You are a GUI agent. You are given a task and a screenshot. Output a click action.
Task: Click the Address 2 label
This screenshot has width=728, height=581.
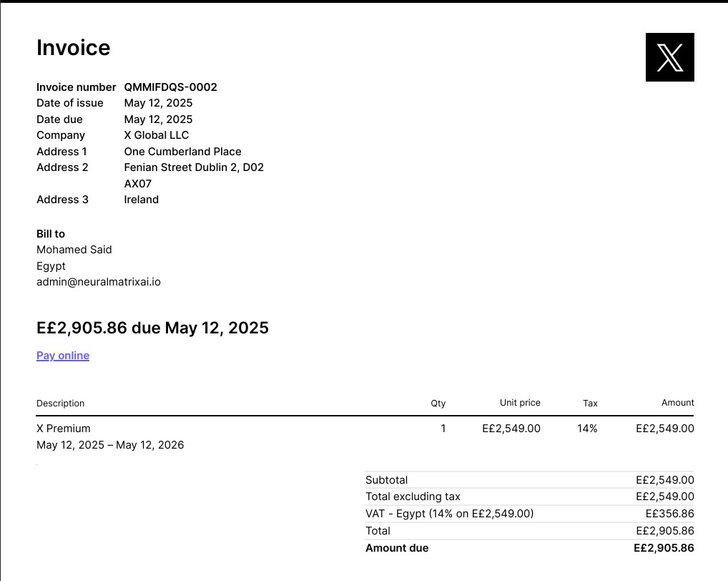[x=62, y=167]
